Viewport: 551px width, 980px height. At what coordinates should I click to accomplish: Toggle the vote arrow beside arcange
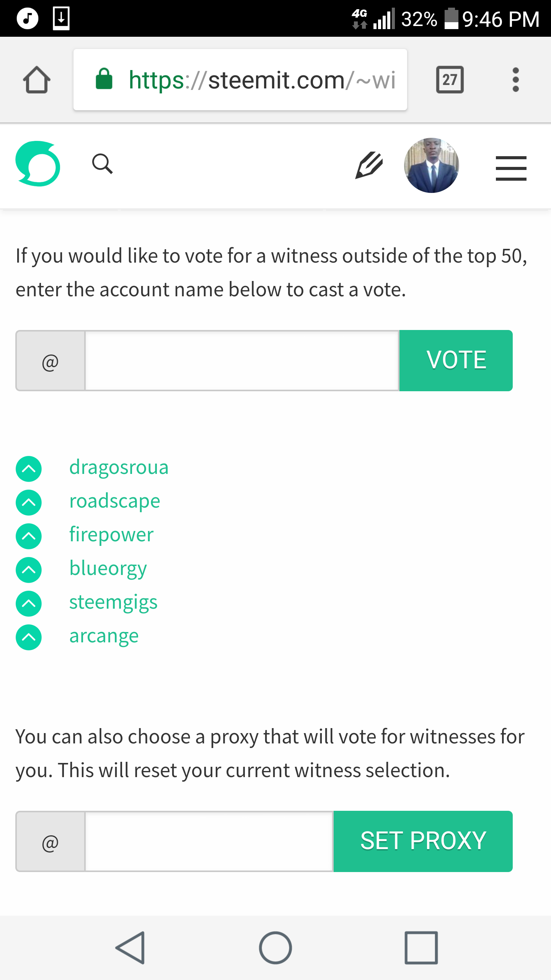(29, 637)
